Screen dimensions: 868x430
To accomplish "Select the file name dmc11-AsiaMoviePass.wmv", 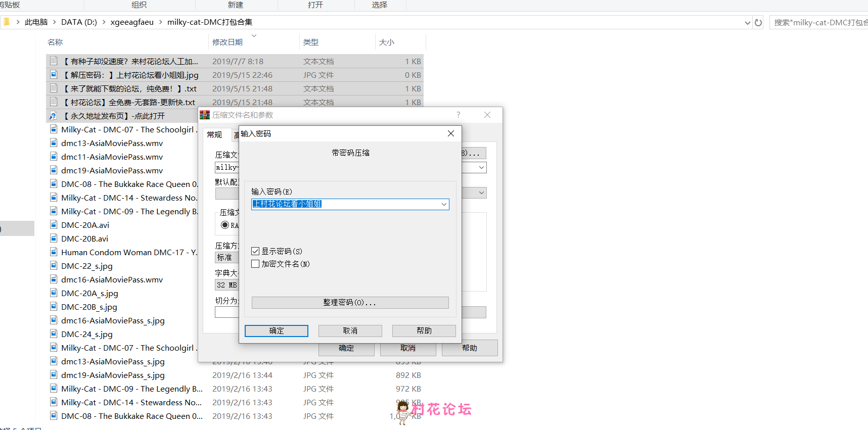I will pos(112,157).
